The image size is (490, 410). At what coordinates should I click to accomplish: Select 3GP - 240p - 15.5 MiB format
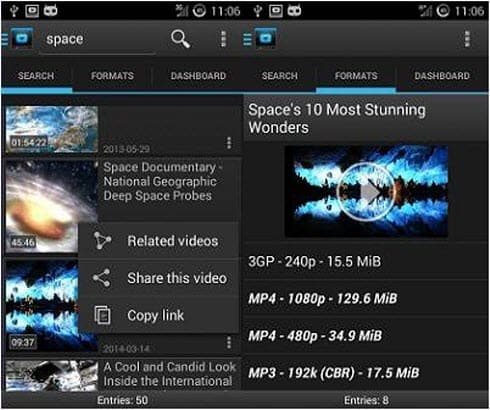coord(366,261)
